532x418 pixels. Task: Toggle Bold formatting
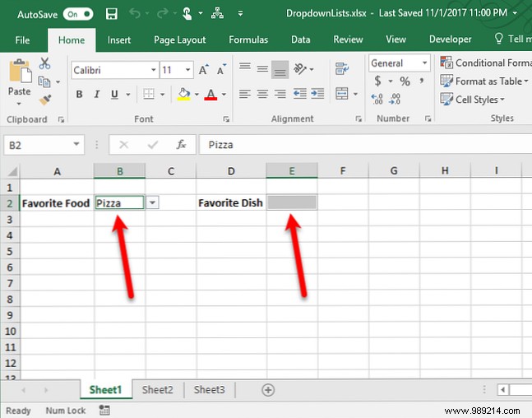click(79, 94)
